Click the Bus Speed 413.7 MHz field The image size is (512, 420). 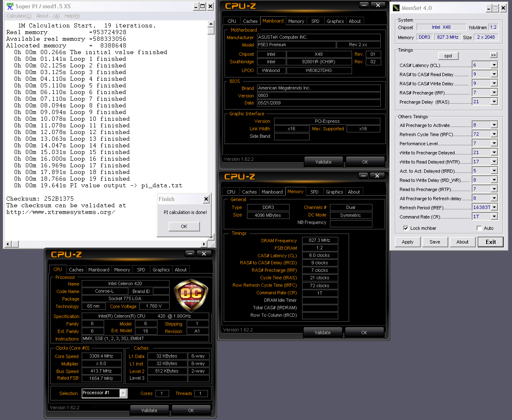tap(101, 371)
